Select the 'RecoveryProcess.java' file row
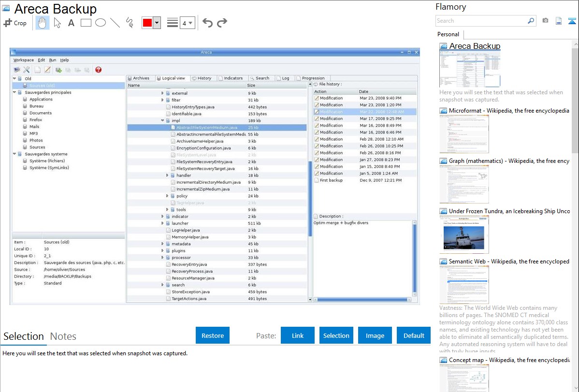Screen dimensions: 579x392 pos(217,271)
